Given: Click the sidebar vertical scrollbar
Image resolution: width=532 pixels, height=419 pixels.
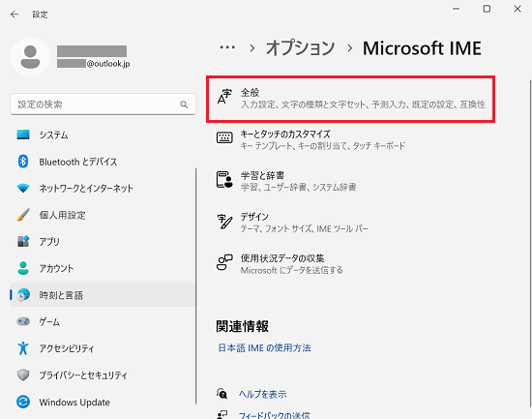Looking at the screenshot, I should [x=196, y=285].
